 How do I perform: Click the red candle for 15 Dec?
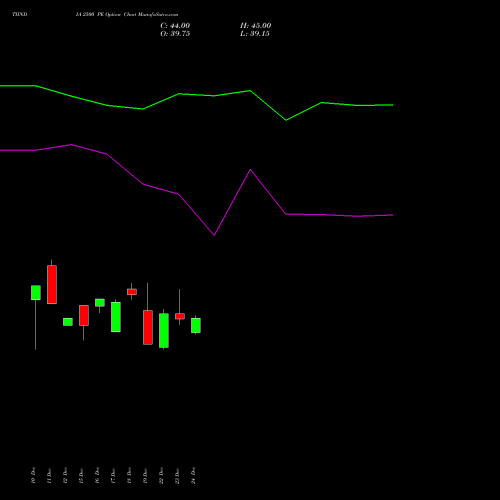(84, 315)
